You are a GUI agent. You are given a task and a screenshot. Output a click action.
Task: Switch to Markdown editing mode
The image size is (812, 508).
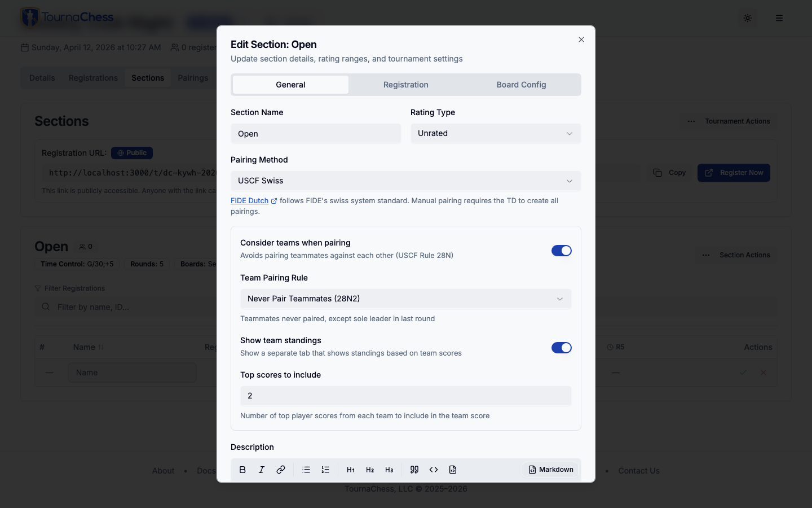551,470
